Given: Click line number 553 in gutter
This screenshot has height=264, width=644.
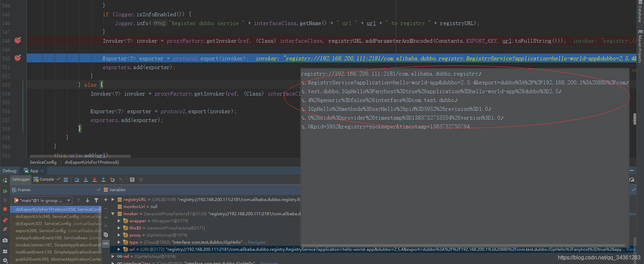Looking at the screenshot, I should click(6, 85).
